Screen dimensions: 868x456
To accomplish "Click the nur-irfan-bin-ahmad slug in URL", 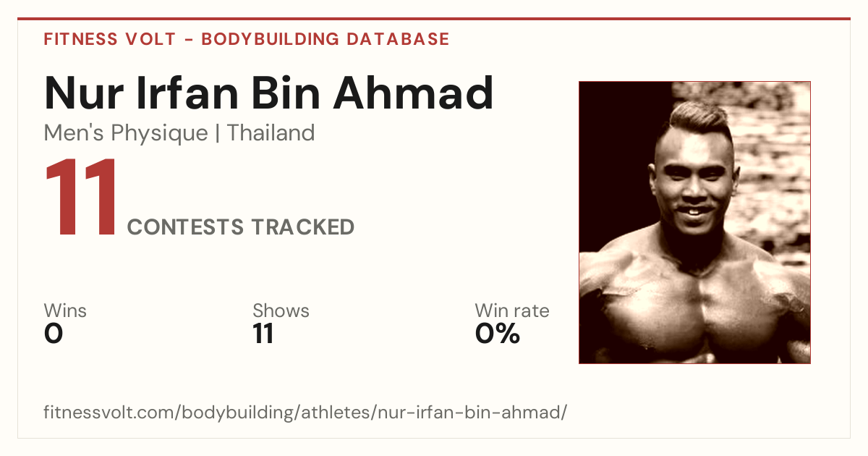I will [470, 413].
